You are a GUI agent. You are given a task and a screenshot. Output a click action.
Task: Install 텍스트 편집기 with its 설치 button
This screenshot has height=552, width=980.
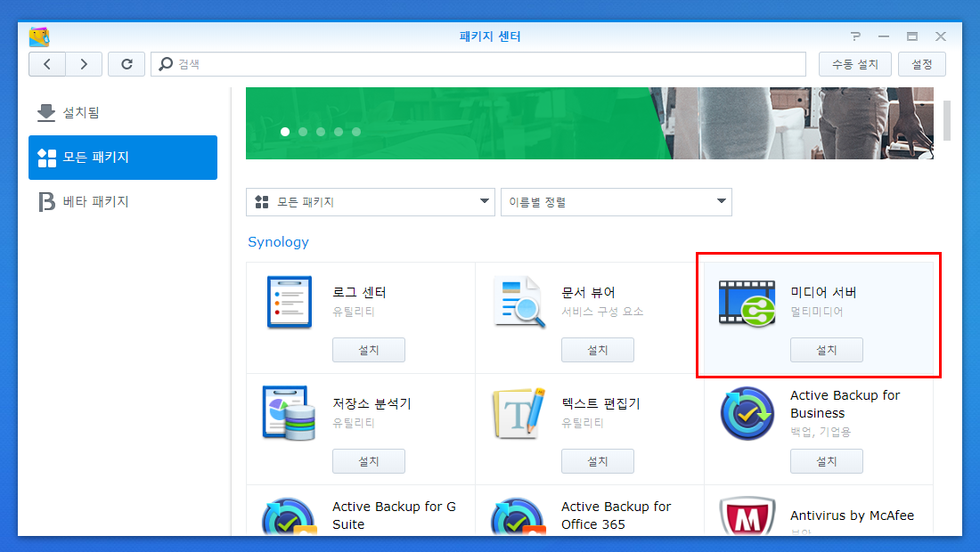pos(598,461)
